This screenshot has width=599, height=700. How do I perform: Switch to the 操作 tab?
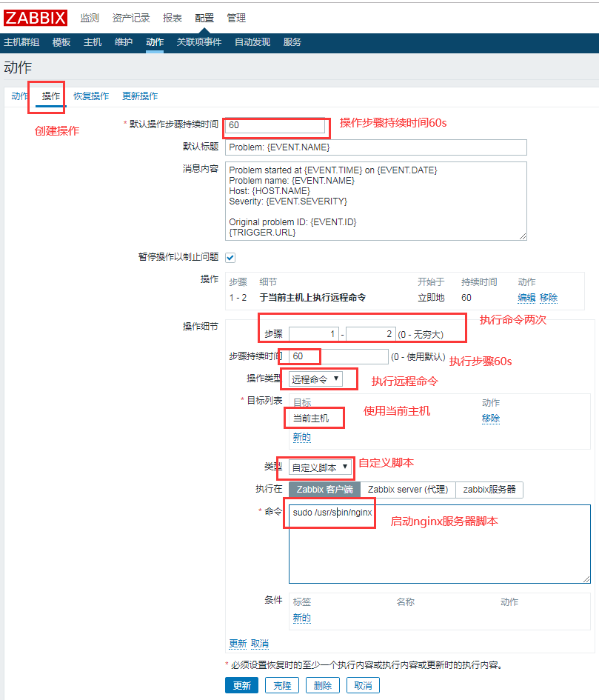(x=51, y=96)
